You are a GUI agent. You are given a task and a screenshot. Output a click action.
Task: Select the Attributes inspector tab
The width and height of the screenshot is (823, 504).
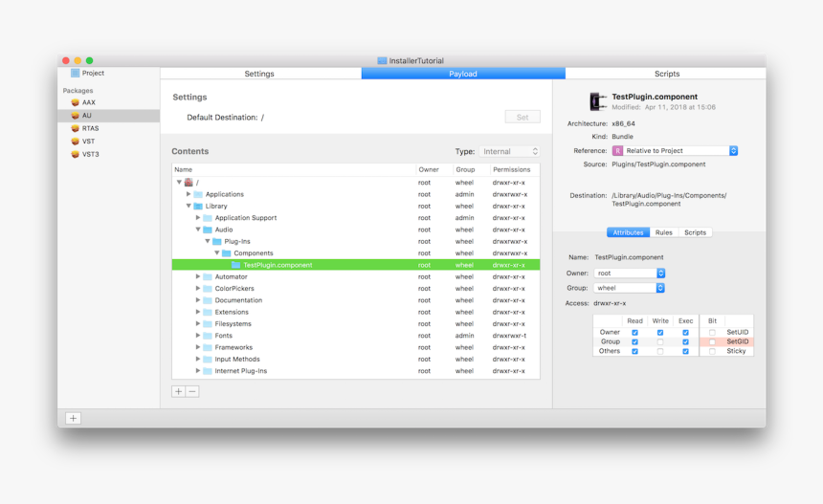pos(628,232)
